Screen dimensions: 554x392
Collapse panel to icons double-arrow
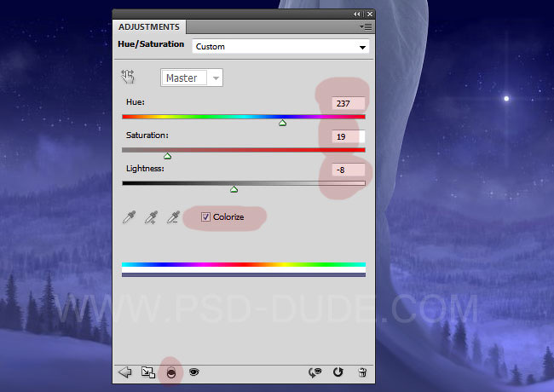click(x=357, y=14)
